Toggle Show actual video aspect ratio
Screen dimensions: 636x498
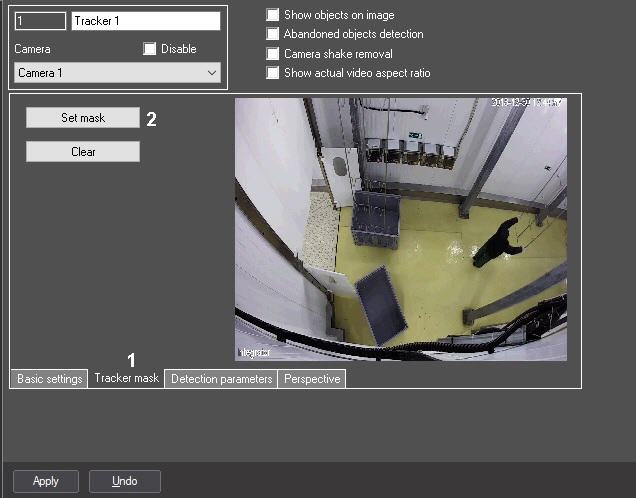click(273, 73)
